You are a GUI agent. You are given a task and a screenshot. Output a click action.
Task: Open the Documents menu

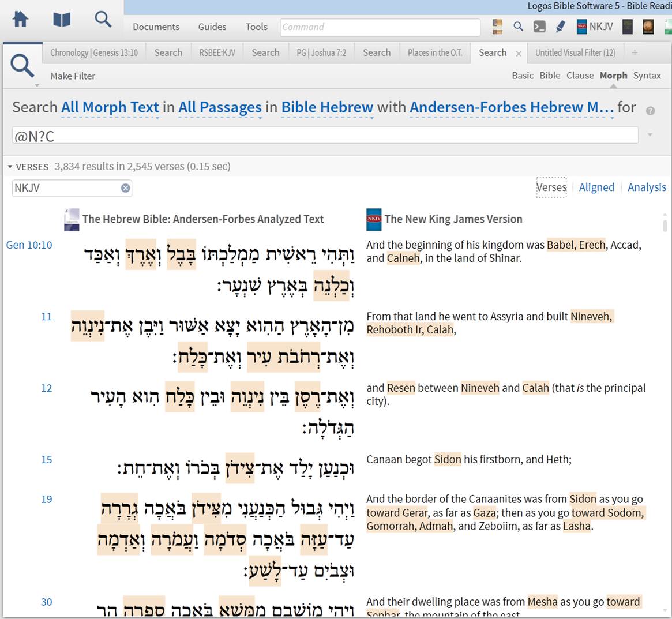click(x=156, y=27)
